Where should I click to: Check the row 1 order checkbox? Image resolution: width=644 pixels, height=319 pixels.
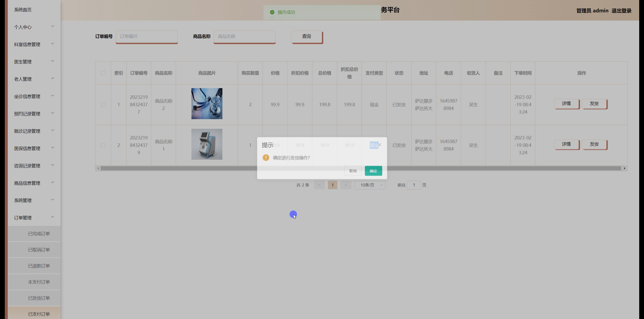[103, 105]
